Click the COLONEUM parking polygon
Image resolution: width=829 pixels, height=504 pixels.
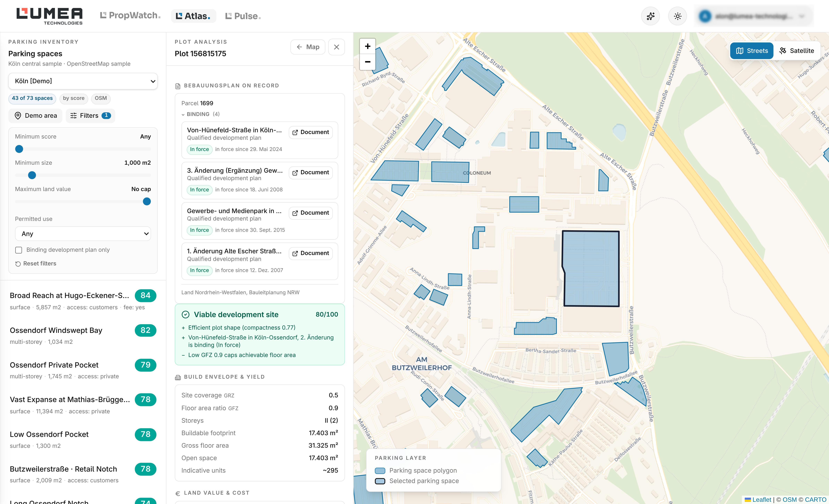(450, 172)
